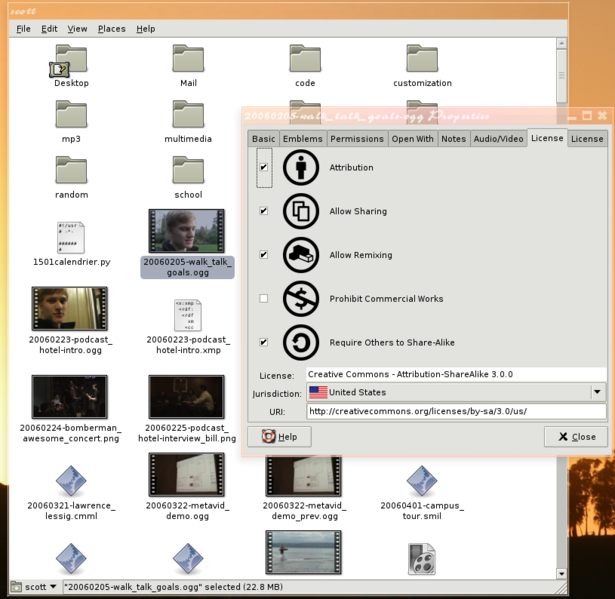The image size is (615, 599).
Task: Open the File menu
Action: tap(23, 29)
